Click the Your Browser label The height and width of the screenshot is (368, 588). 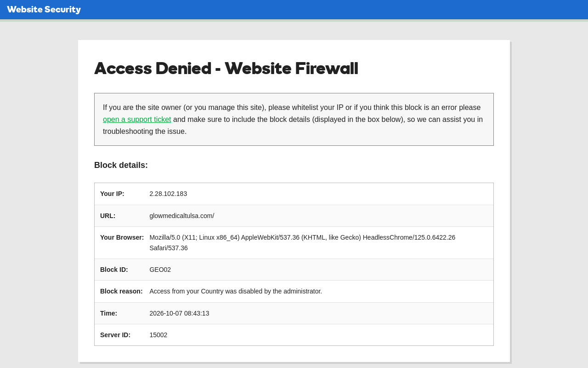point(122,237)
